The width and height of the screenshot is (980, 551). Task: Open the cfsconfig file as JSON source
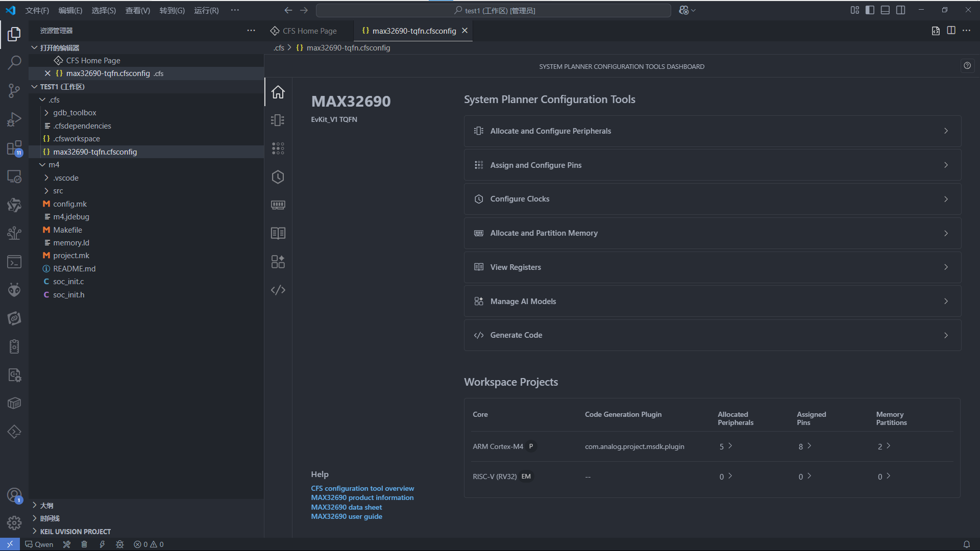pos(936,31)
